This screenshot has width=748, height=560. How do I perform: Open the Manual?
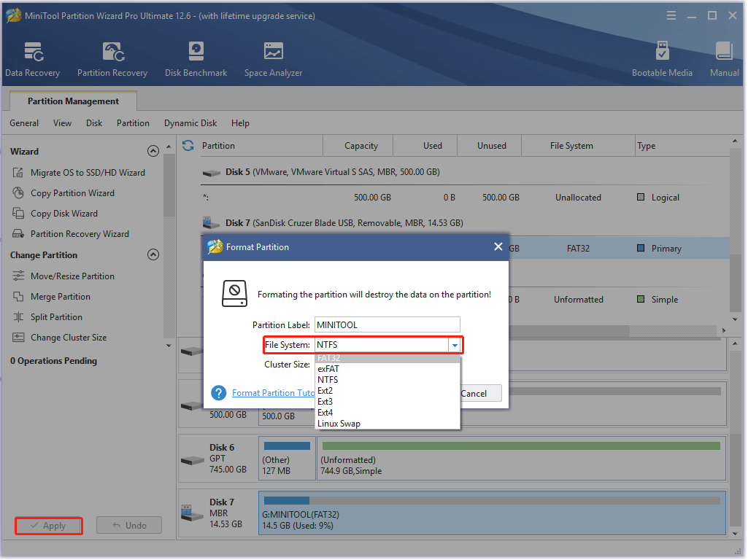click(x=724, y=59)
